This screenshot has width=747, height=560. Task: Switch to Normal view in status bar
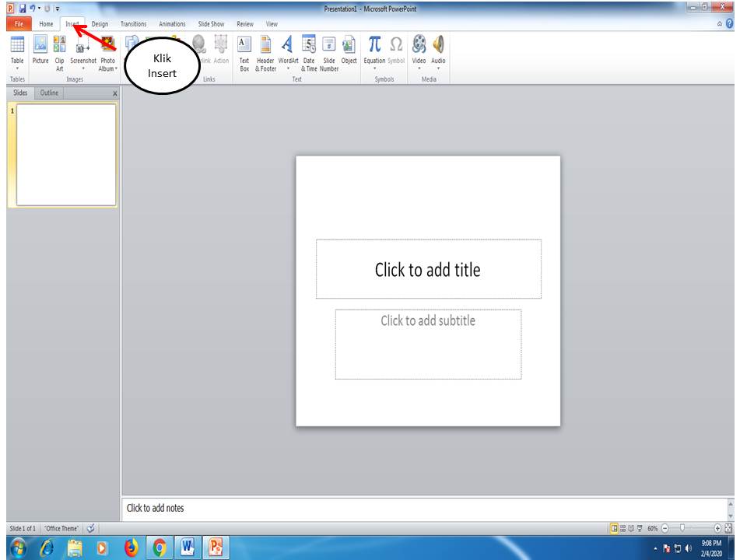tap(614, 528)
